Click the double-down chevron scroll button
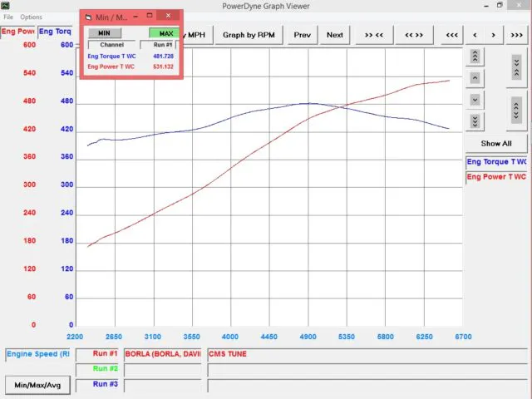The image size is (532, 399). [475, 121]
